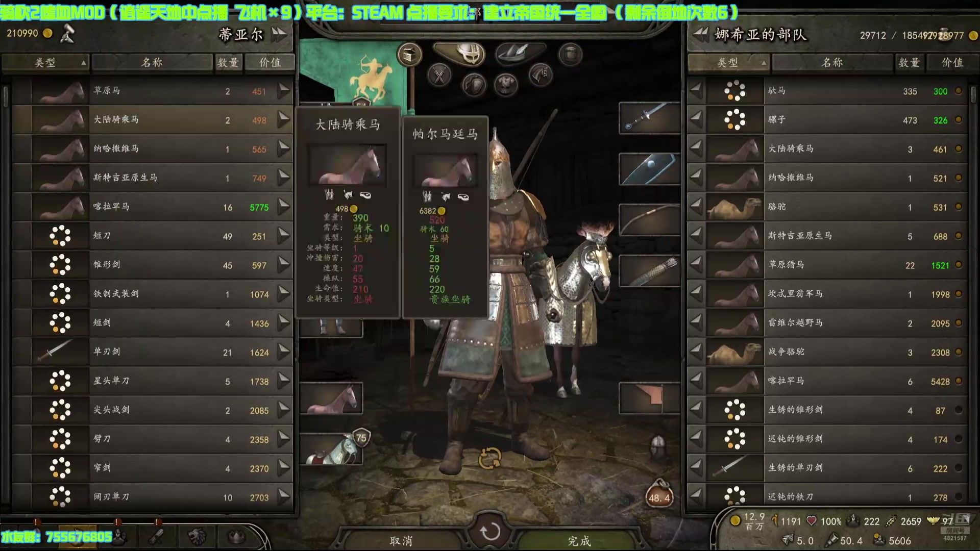Sort left inventory by 名称 column
The width and height of the screenshot is (980, 551).
152,62
